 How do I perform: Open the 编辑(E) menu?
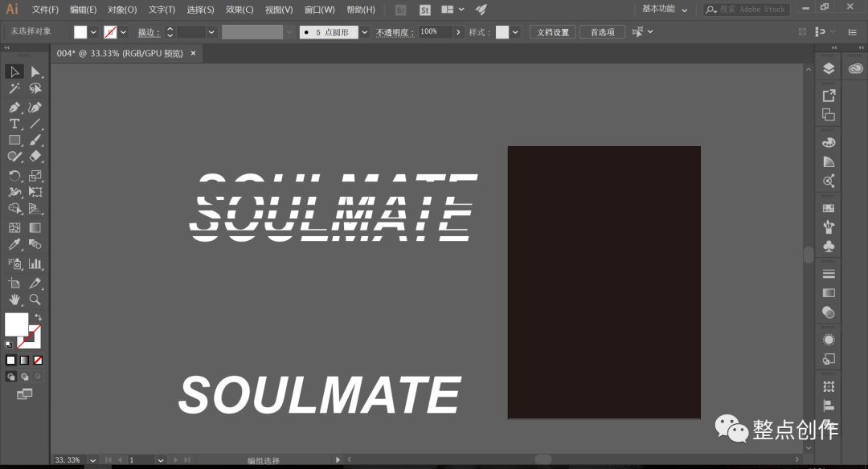click(x=83, y=10)
